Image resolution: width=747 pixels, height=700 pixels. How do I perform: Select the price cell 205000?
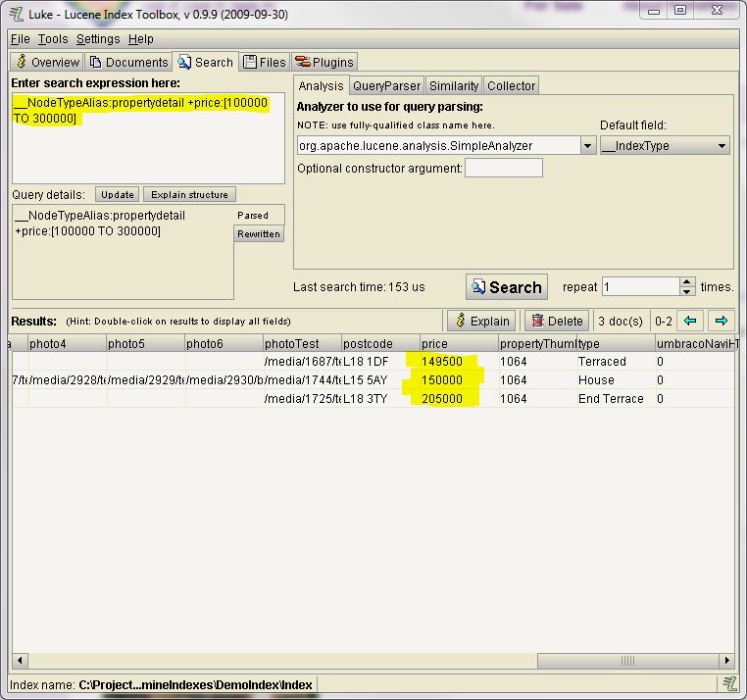coord(459,399)
